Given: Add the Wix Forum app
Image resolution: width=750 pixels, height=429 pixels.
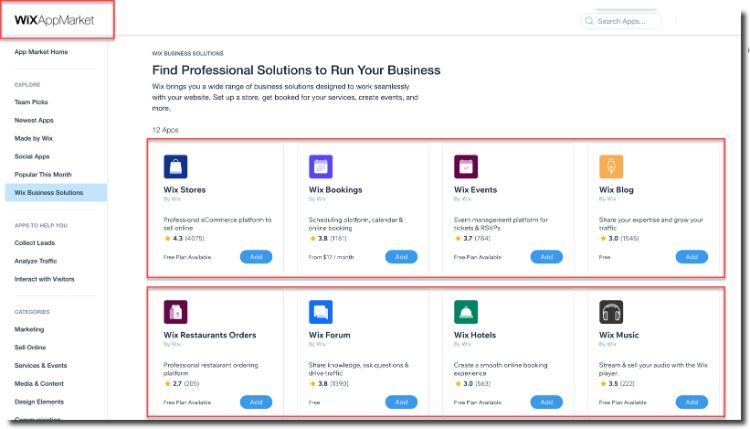Looking at the screenshot, I should point(401,402).
